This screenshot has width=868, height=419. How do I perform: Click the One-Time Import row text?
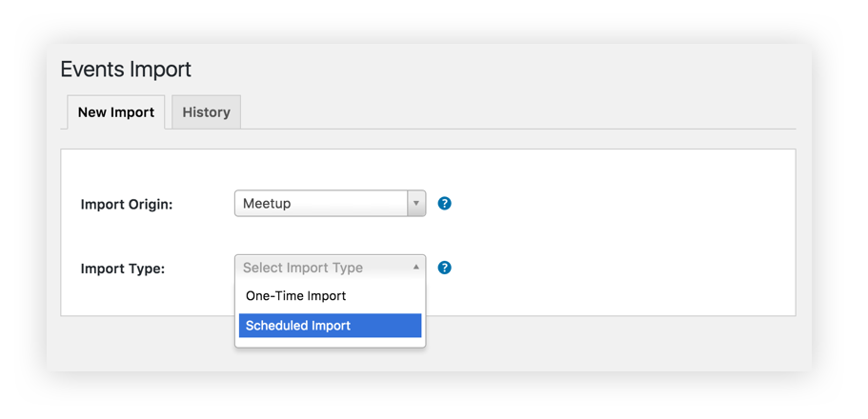(295, 295)
